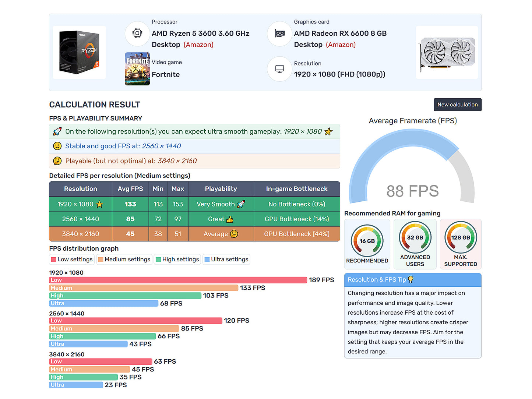Toggle Ultra settings in graph legend
This screenshot has height=399, width=532.
click(226, 259)
